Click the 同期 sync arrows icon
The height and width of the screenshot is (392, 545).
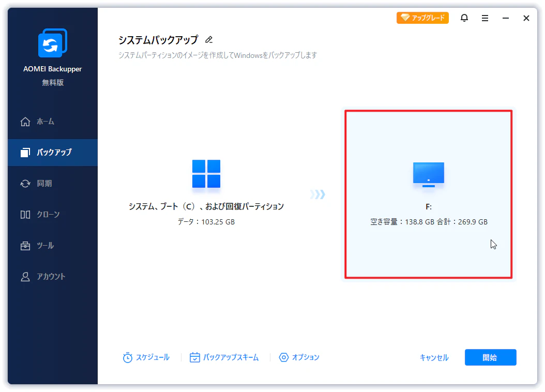coord(25,184)
